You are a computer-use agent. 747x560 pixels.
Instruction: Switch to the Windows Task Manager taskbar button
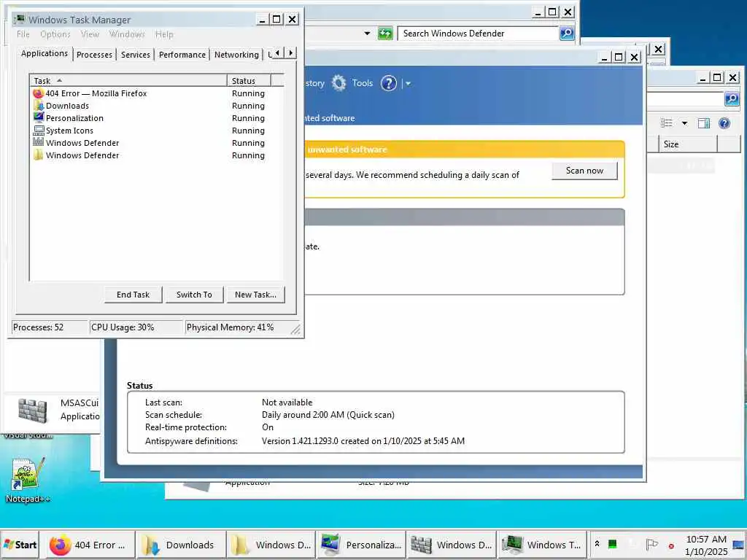[x=542, y=545]
